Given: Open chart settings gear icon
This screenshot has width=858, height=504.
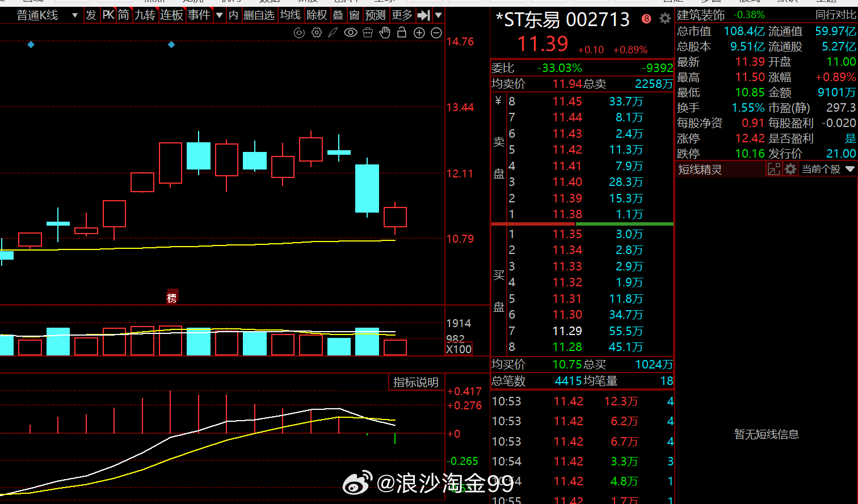Looking at the screenshot, I should click(x=317, y=33).
